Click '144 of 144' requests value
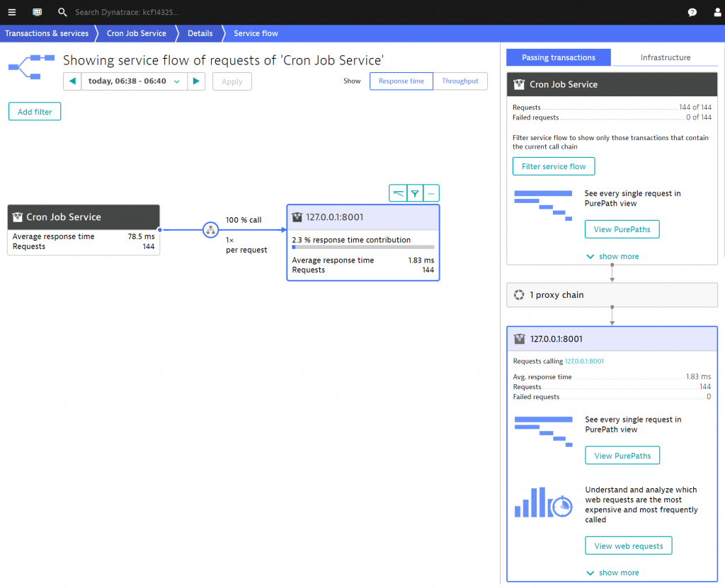This screenshot has height=588, width=725. (695, 108)
